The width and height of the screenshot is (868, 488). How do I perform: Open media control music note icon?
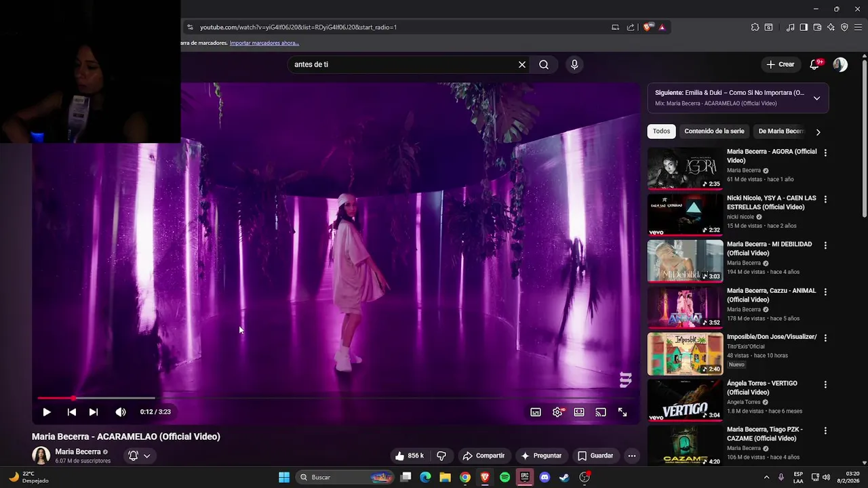coord(790,27)
